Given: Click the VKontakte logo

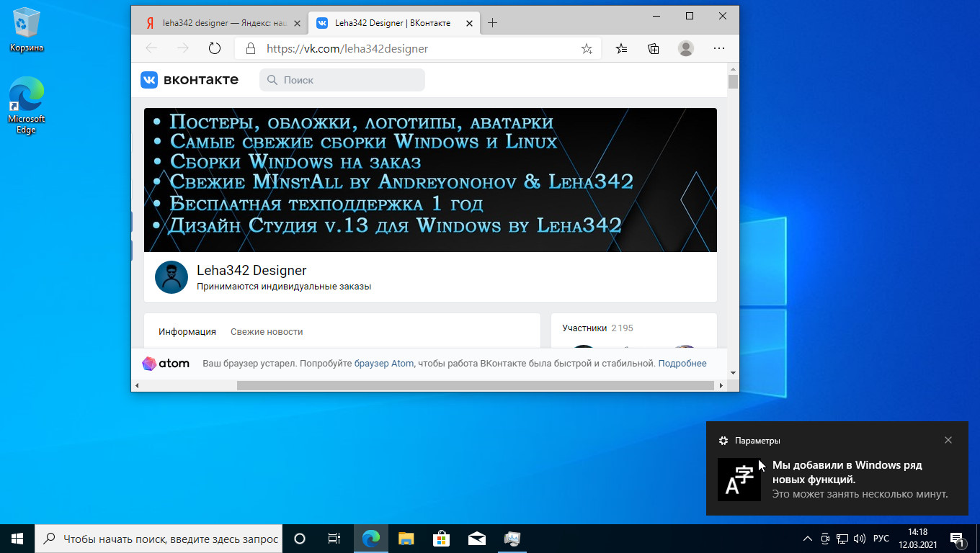Looking at the screenshot, I should pos(190,80).
